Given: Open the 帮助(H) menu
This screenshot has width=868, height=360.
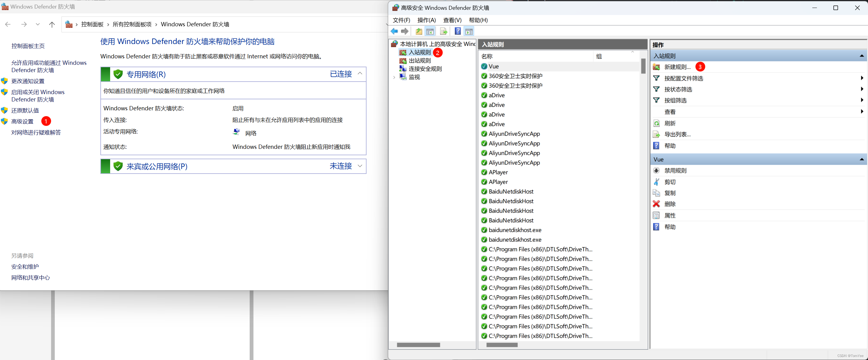Looking at the screenshot, I should click(478, 20).
